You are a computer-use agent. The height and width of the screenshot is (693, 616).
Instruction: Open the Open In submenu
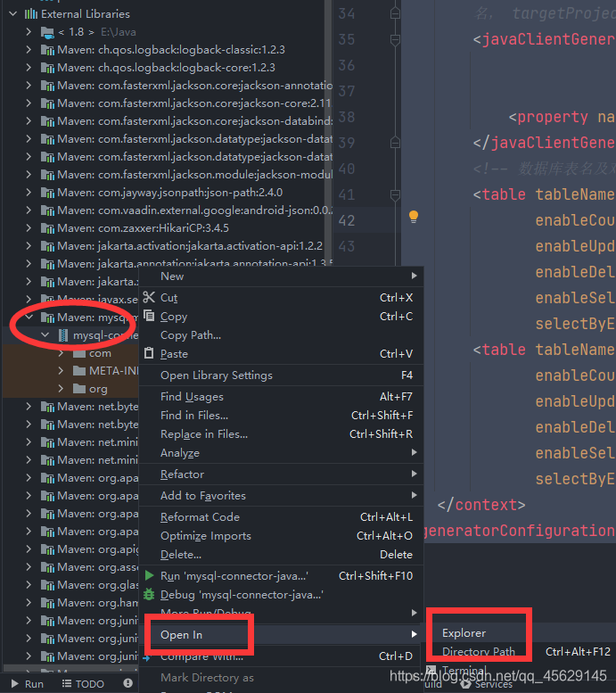coord(281,635)
